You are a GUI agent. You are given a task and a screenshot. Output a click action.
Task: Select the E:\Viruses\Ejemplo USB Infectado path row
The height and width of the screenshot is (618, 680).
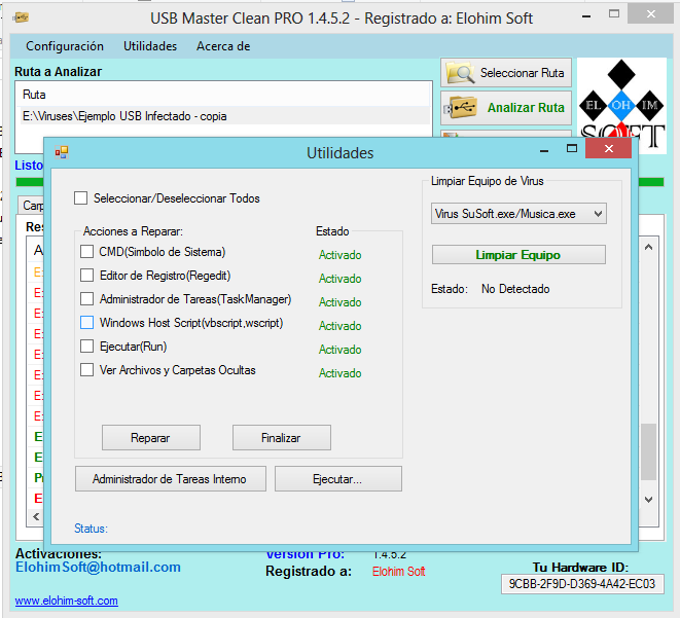click(224, 116)
